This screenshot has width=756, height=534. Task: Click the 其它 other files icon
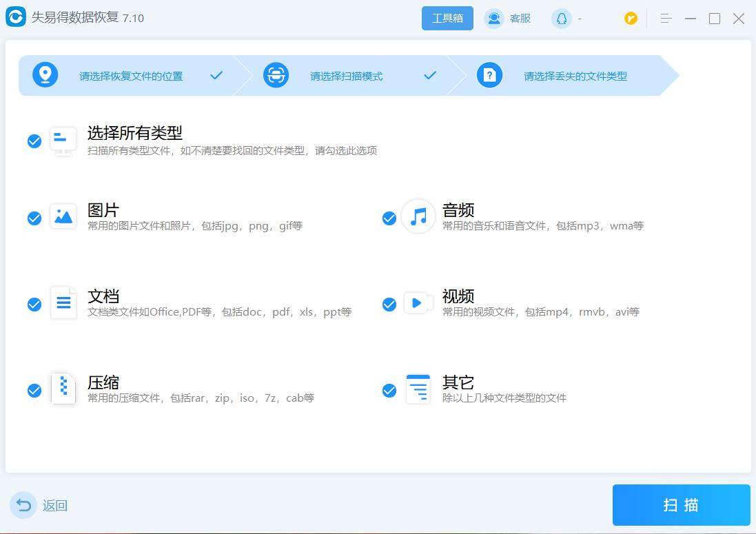coord(418,389)
